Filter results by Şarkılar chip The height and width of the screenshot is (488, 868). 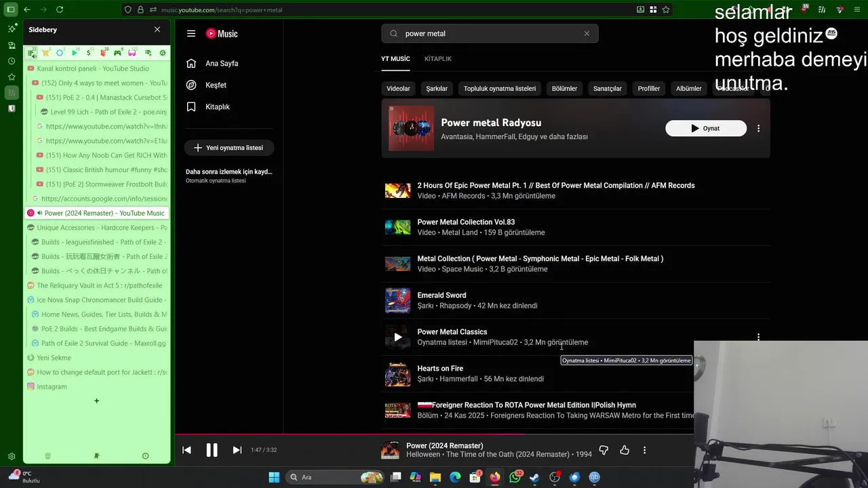click(437, 88)
